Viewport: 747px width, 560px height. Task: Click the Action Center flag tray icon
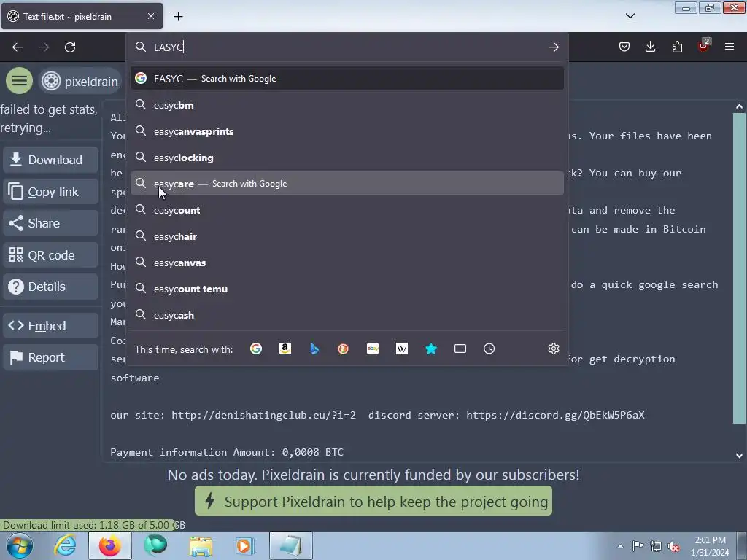pos(638,546)
